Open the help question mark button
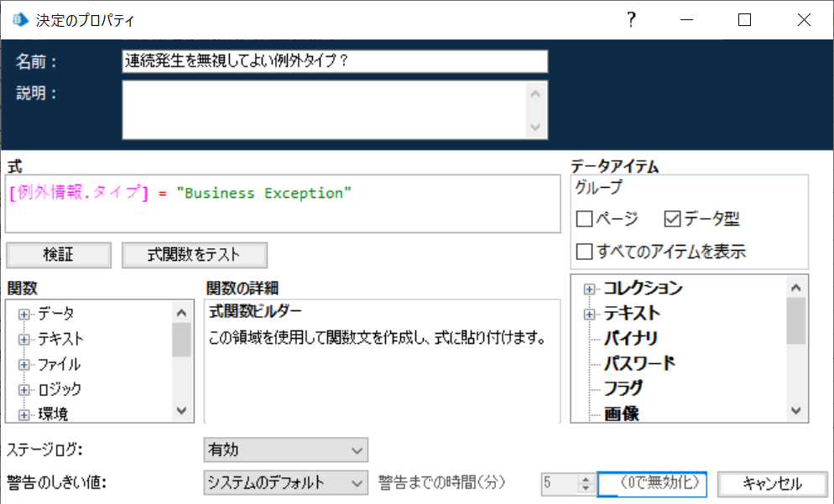 point(631,19)
